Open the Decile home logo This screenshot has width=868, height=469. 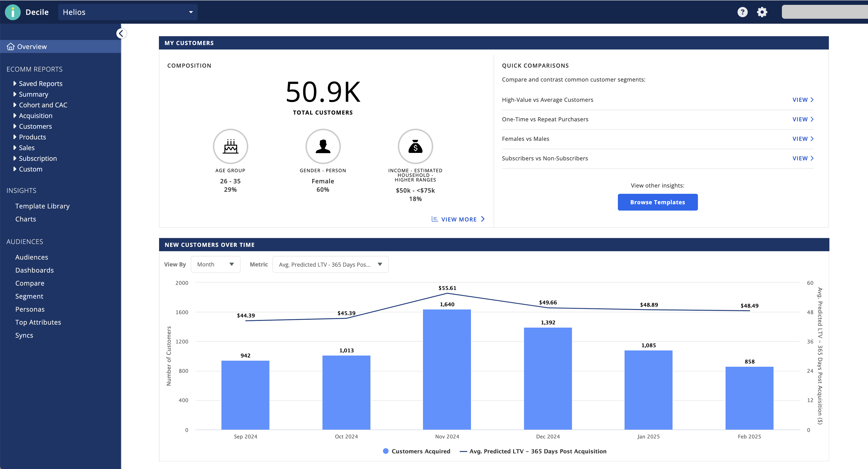tap(12, 12)
